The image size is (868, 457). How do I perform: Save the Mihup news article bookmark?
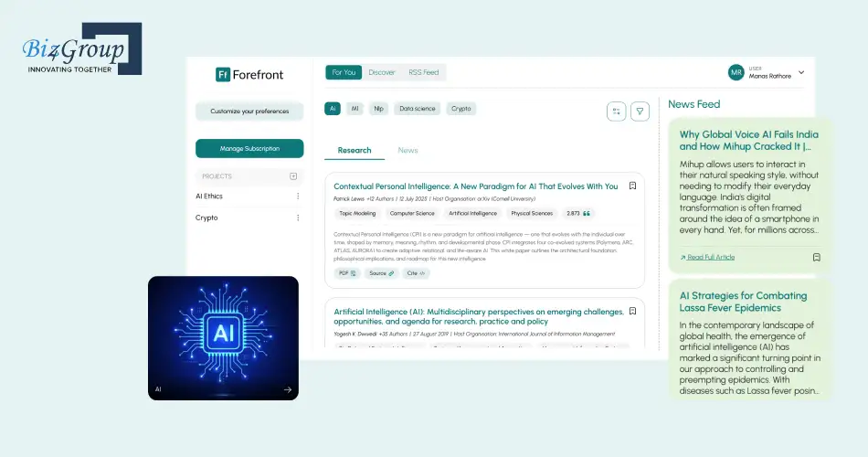[817, 258]
